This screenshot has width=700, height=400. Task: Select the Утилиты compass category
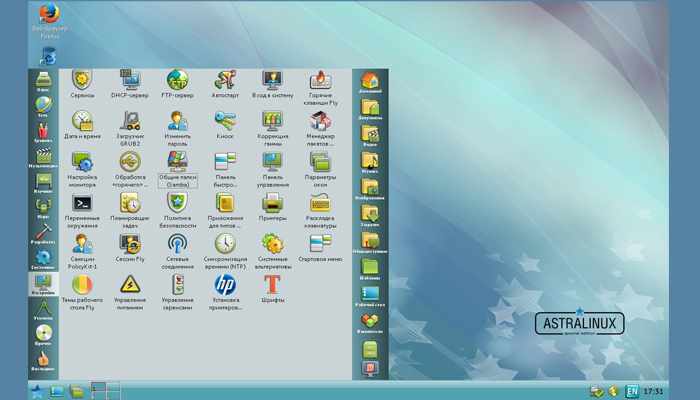coord(43,310)
